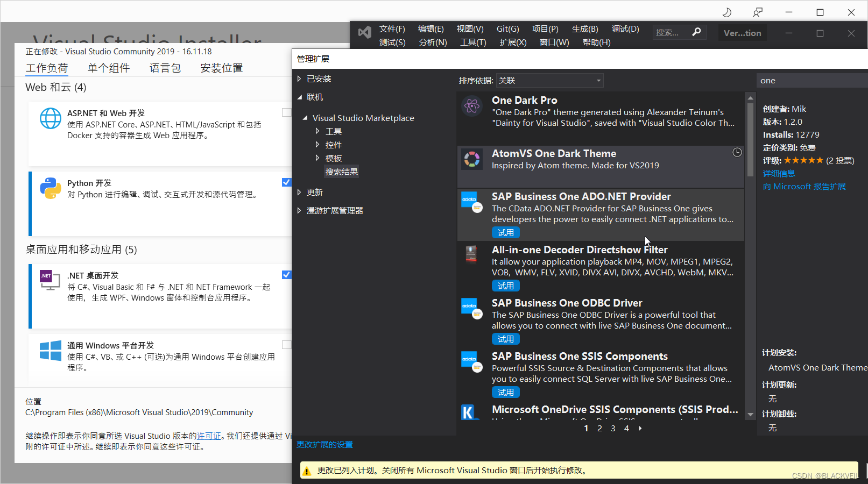Click 试用 button for All-in-one Decoder

coord(505,286)
